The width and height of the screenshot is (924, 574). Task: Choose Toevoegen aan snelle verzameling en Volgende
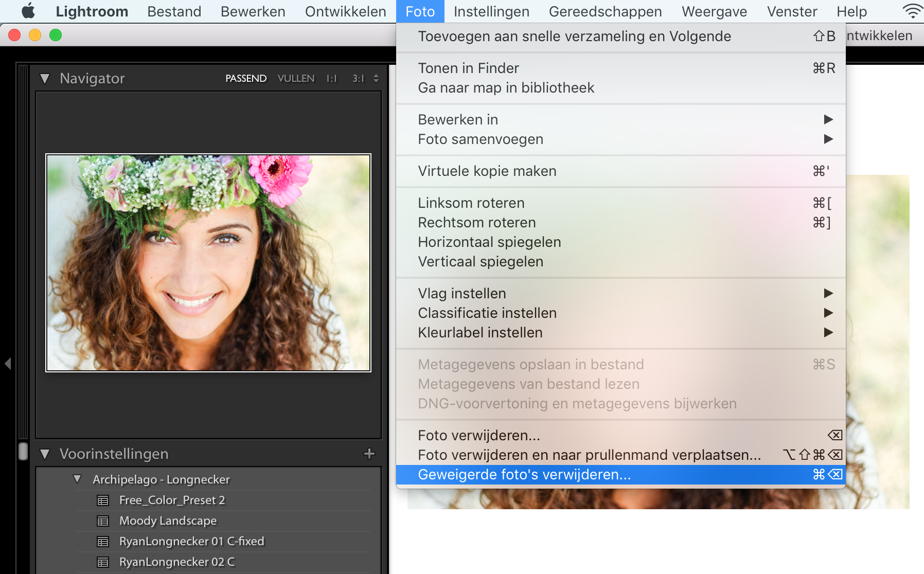[621, 36]
